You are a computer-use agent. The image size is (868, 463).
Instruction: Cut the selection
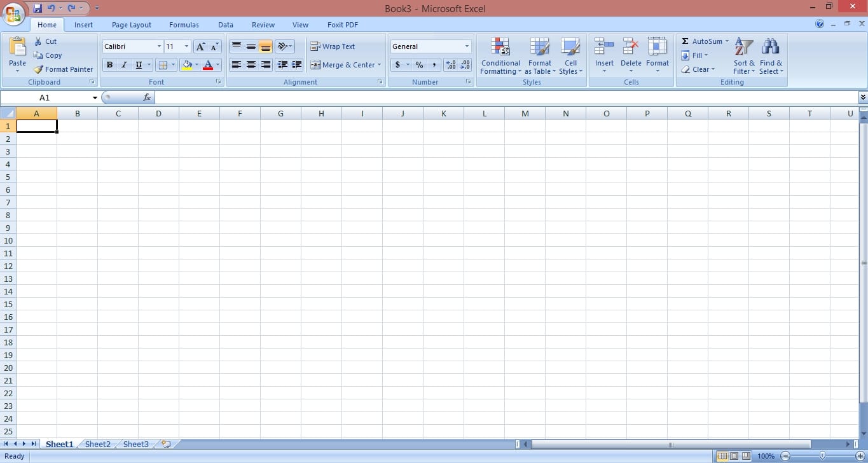pyautogui.click(x=45, y=41)
